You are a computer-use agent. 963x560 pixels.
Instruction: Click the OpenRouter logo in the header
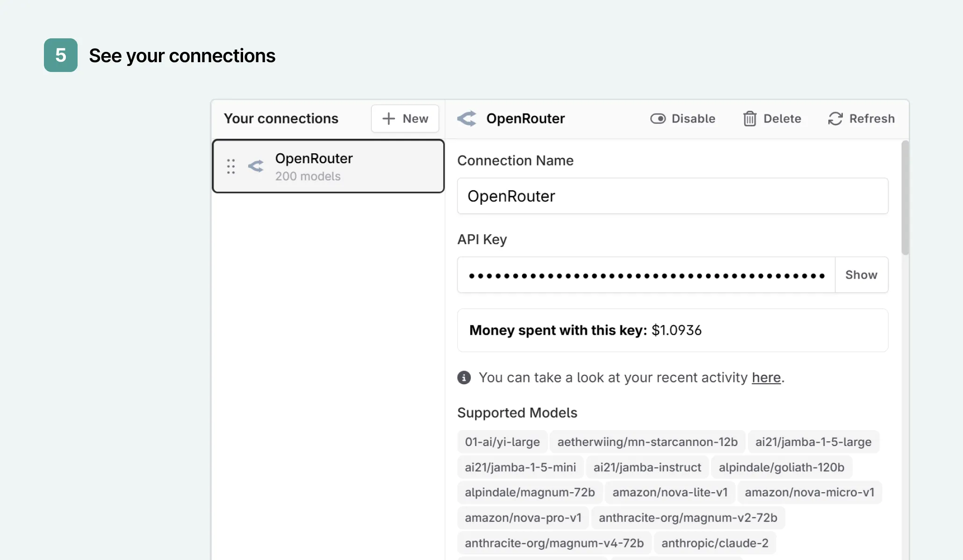pyautogui.click(x=467, y=118)
